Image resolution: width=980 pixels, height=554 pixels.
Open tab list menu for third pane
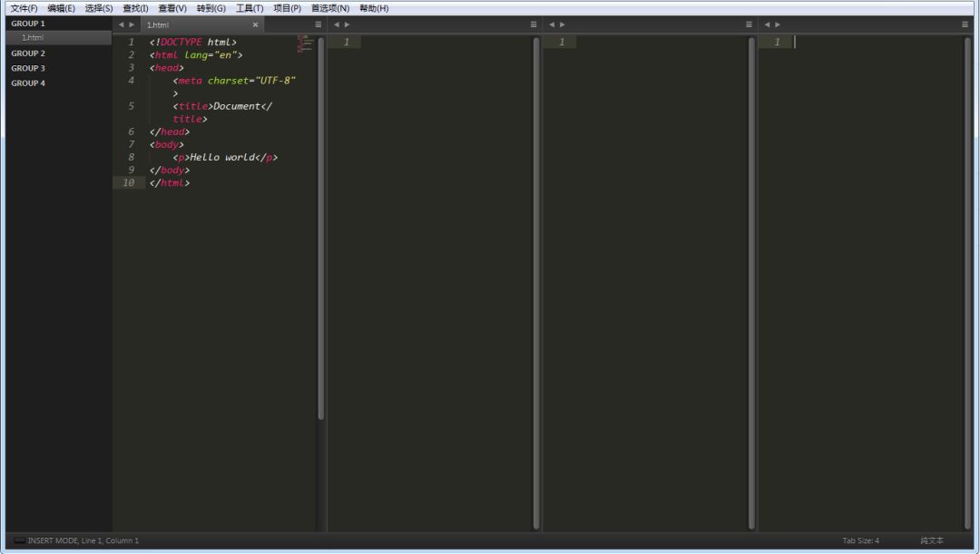point(749,24)
